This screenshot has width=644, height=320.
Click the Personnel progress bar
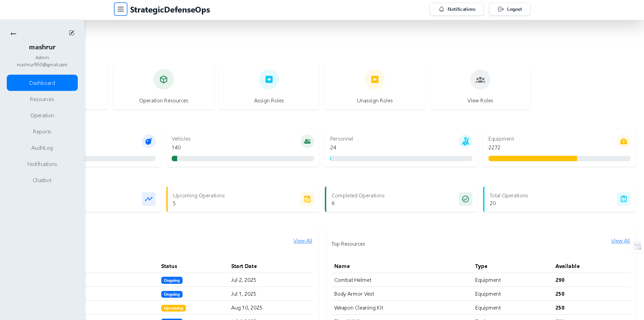pos(401,158)
